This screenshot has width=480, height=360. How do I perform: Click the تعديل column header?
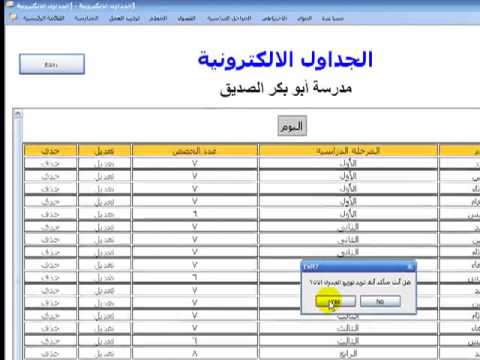(x=104, y=151)
